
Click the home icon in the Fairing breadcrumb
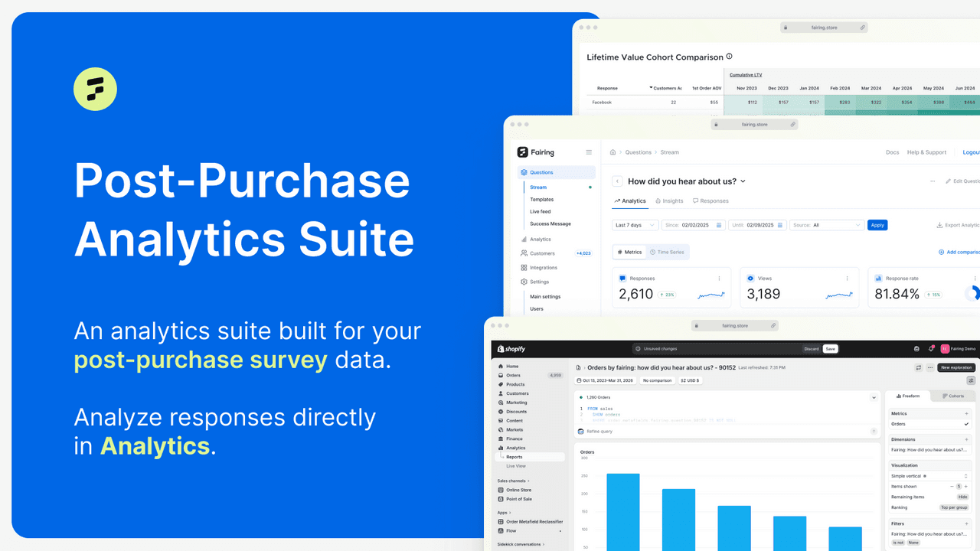click(x=612, y=152)
